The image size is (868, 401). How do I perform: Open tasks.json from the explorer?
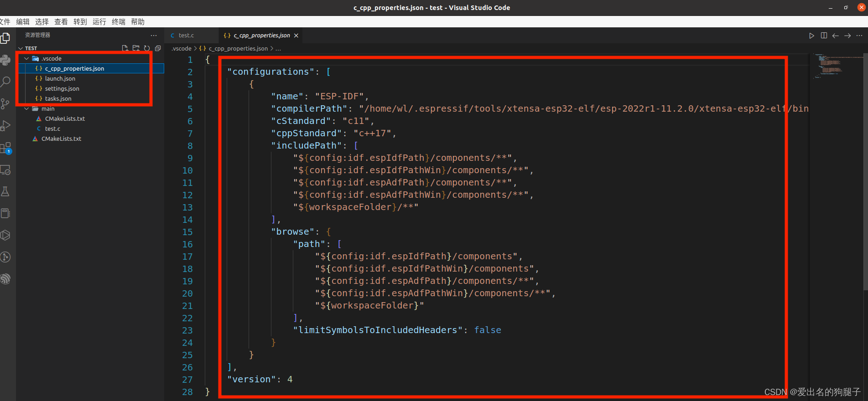[x=90, y=98]
